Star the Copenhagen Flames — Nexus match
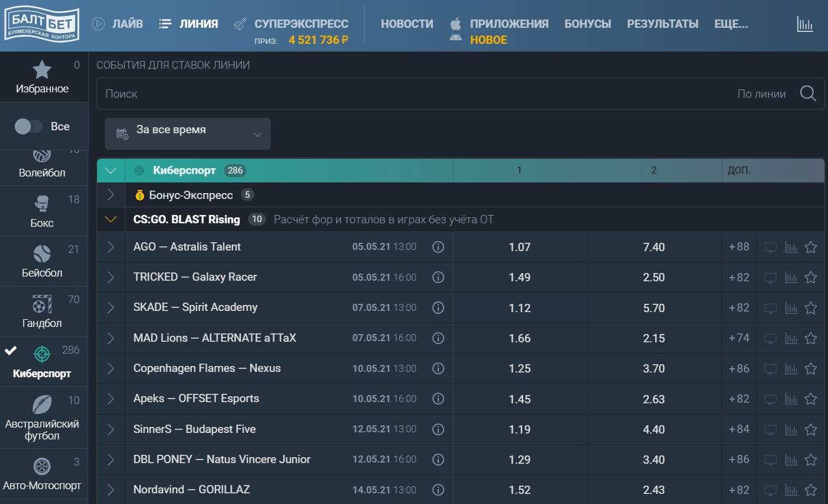Image resolution: width=828 pixels, height=504 pixels. pyautogui.click(x=810, y=368)
